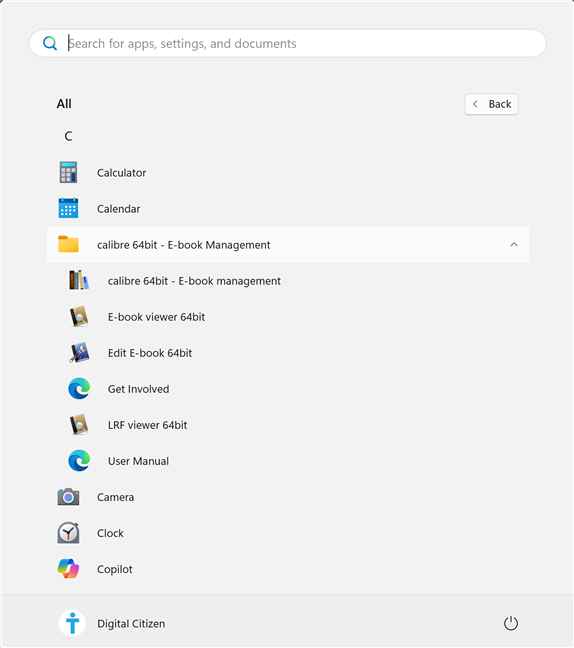Click the Edge icon beside User Manual
This screenshot has width=574, height=648.
coord(79,460)
